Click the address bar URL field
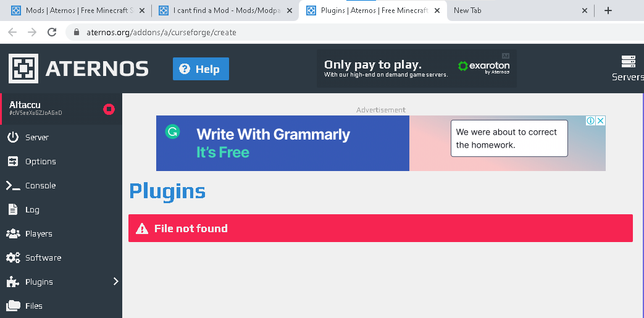 click(x=353, y=32)
